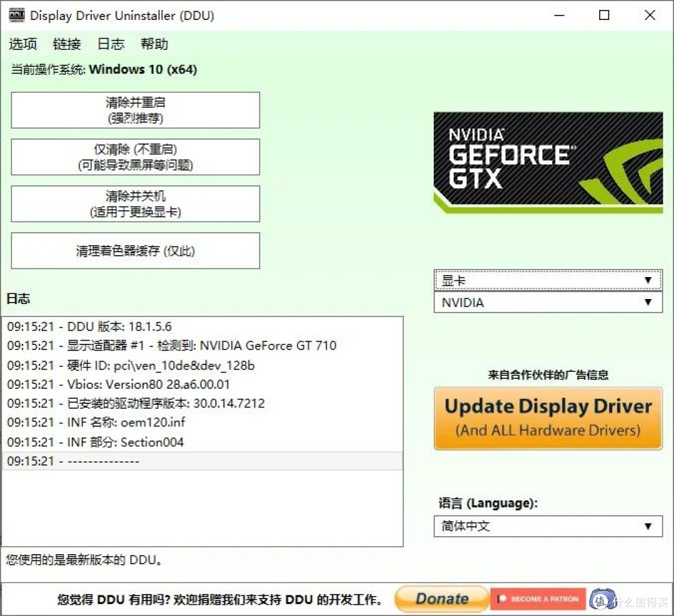Select the dashed separator log line
The width and height of the screenshot is (674, 616).
pos(202,461)
